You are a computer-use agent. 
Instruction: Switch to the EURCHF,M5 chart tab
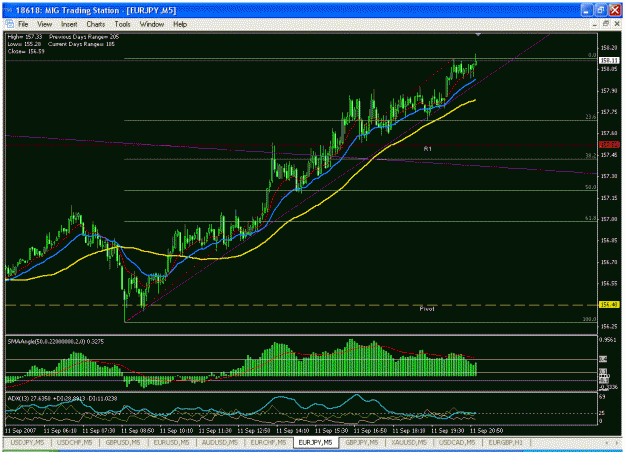[268, 442]
